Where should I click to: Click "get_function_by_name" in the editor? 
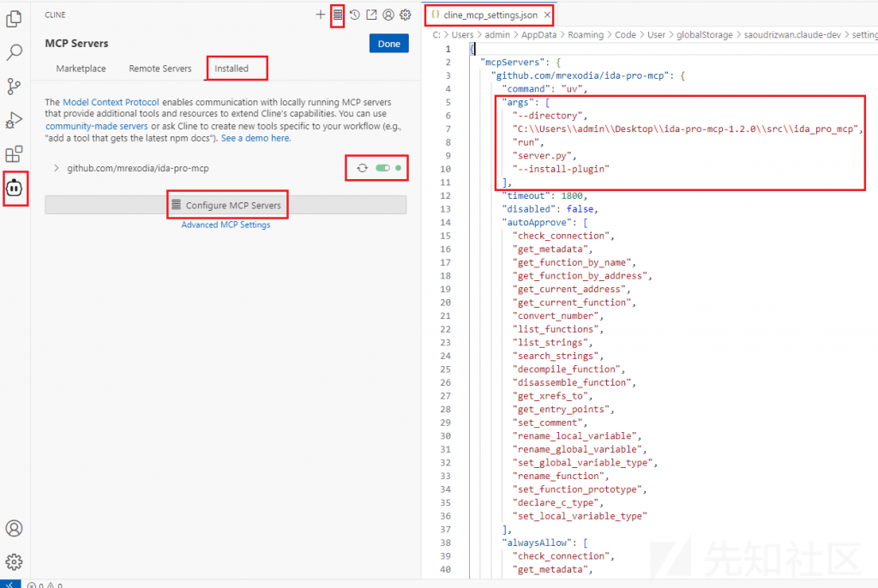(x=571, y=262)
